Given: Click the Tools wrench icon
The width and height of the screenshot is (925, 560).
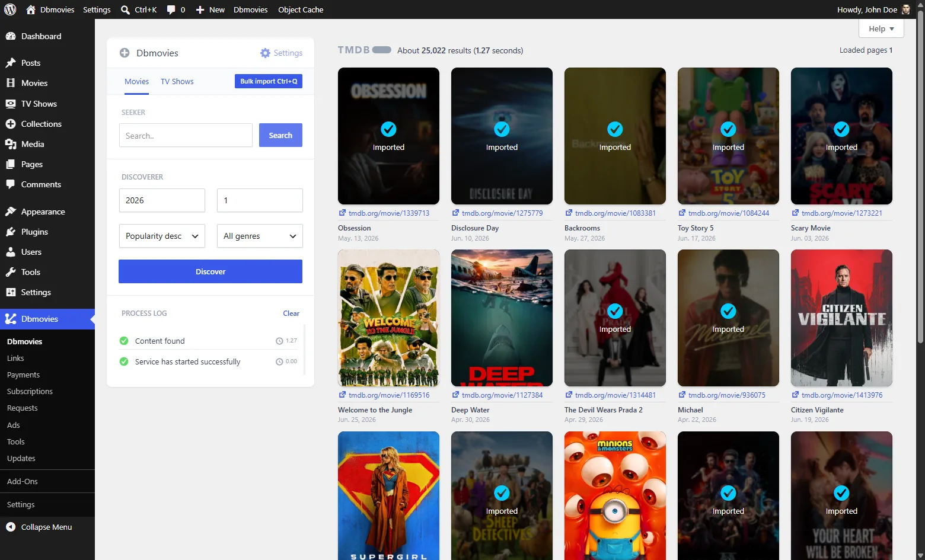Looking at the screenshot, I should pos(11,272).
